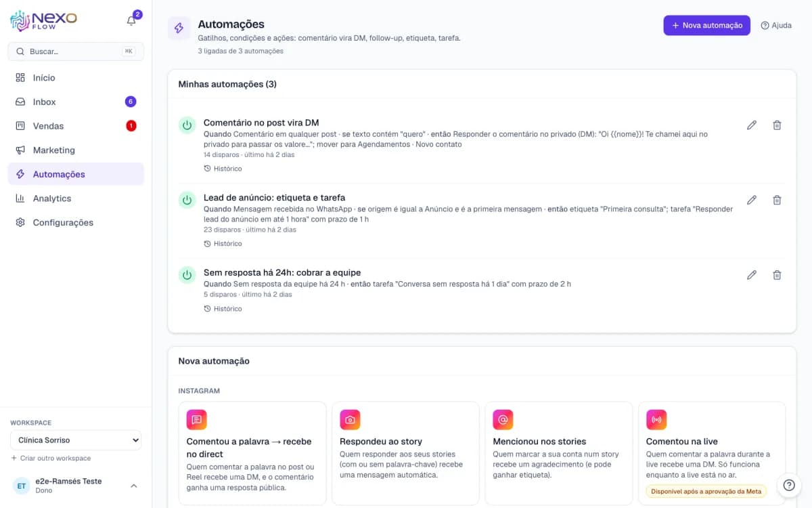Expand the e2e-Ramsés Teste user menu chevron
This screenshot has height=508, width=812.
coord(133,486)
